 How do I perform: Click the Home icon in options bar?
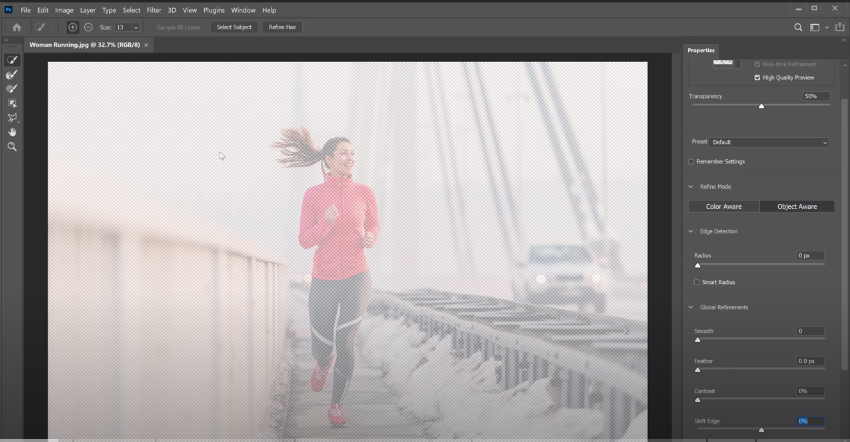click(17, 27)
